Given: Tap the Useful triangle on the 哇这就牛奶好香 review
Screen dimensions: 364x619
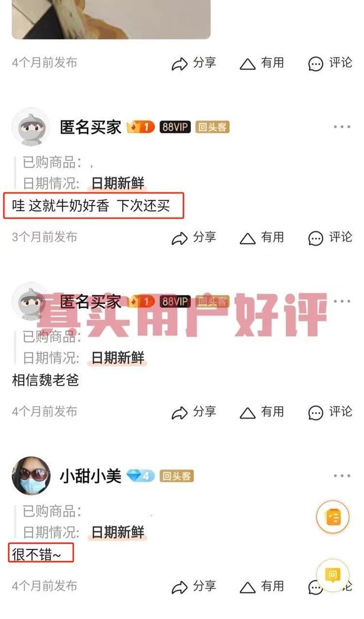Looking at the screenshot, I should (x=248, y=239).
